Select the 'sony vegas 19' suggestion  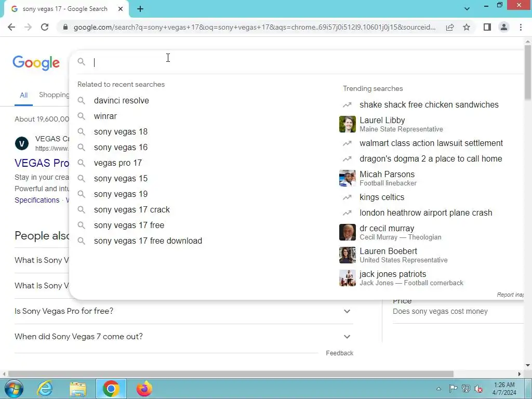(x=121, y=194)
